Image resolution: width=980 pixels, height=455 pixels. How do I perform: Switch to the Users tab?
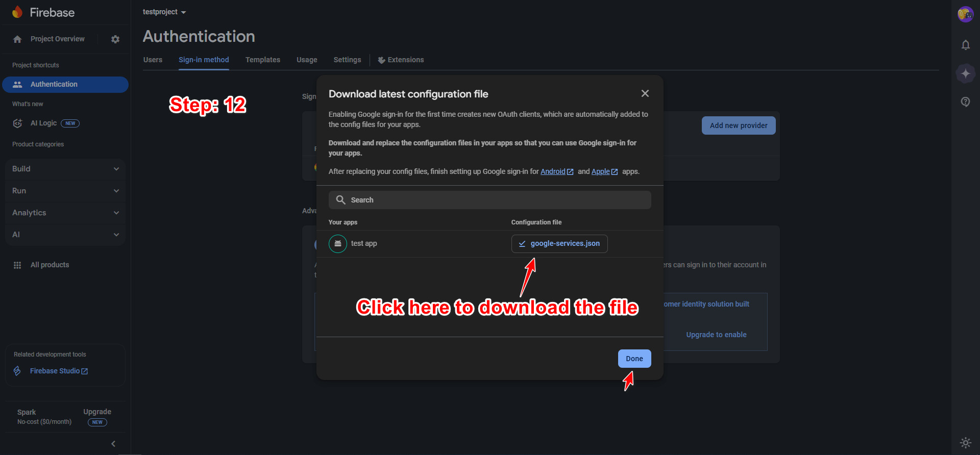pyautogui.click(x=153, y=60)
